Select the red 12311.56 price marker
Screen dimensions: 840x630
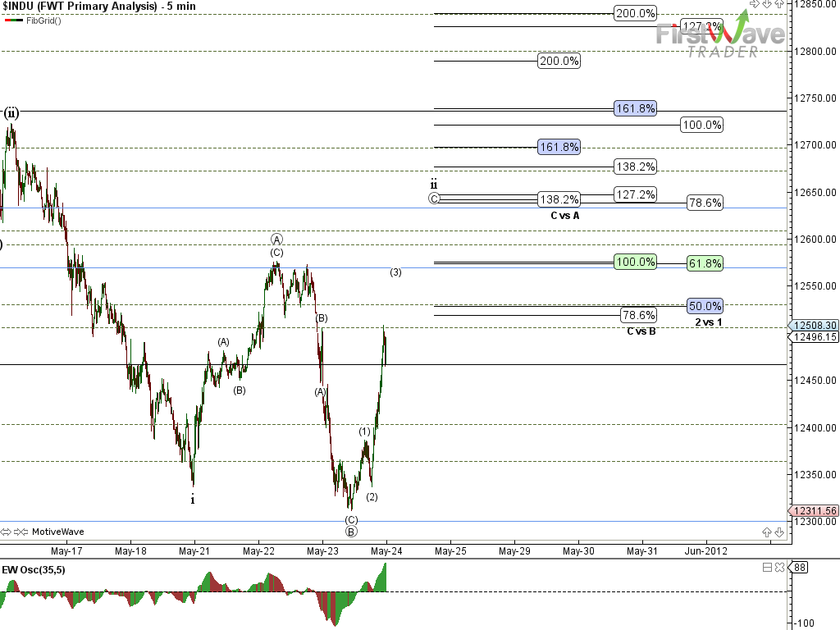coord(815,510)
